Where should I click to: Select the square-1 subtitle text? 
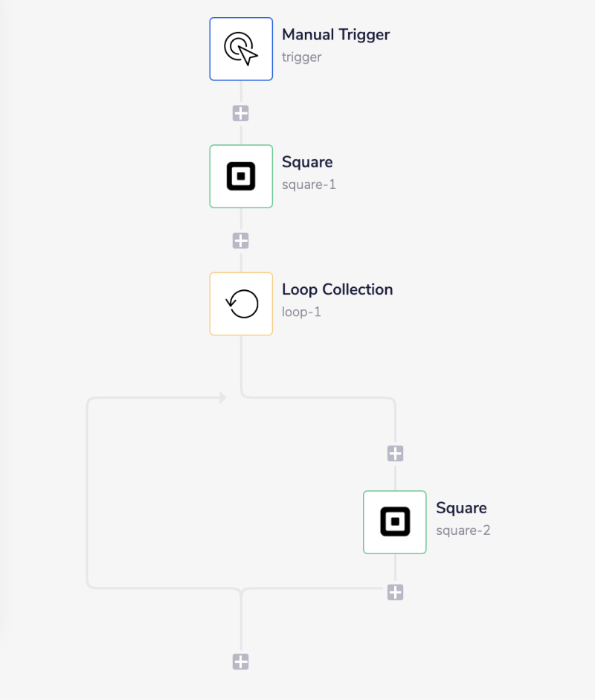tap(309, 184)
